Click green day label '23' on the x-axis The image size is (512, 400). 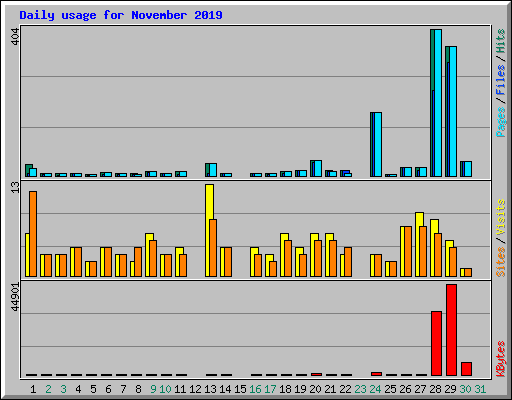tap(360, 389)
